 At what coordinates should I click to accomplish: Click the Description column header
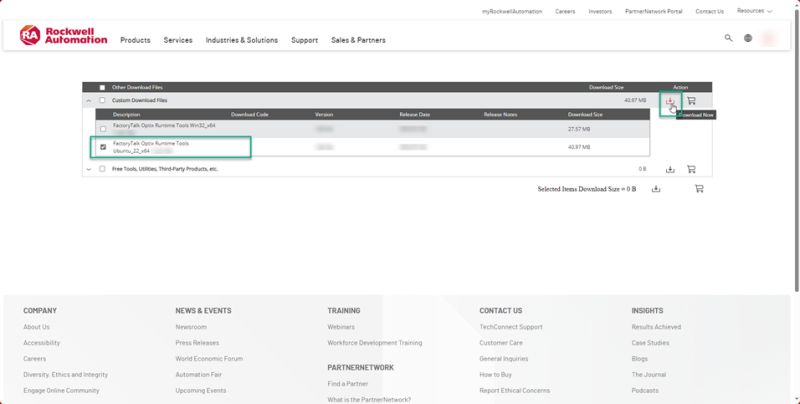click(127, 115)
